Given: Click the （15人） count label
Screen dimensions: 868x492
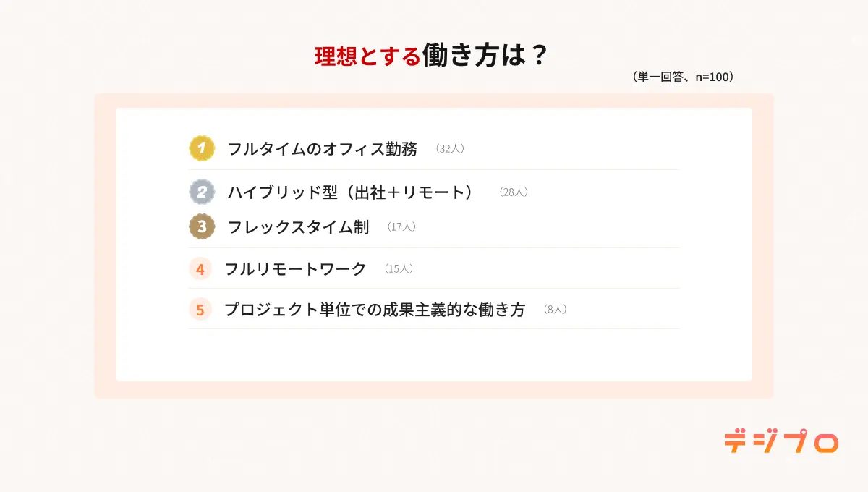Looking at the screenshot, I should (x=399, y=269).
